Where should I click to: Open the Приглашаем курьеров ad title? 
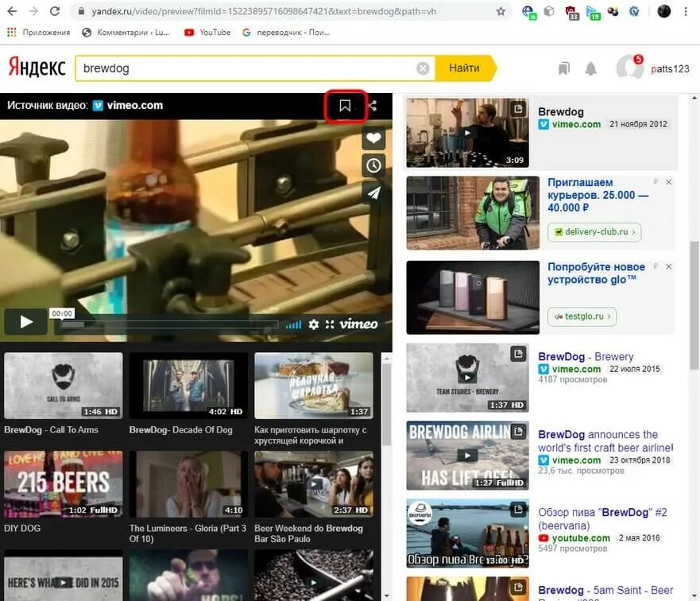[x=598, y=195]
